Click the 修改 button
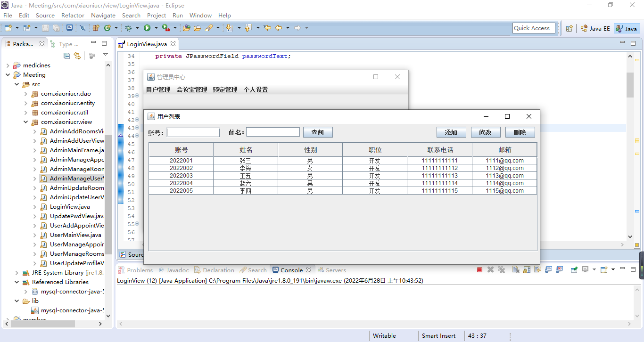 pyautogui.click(x=486, y=132)
